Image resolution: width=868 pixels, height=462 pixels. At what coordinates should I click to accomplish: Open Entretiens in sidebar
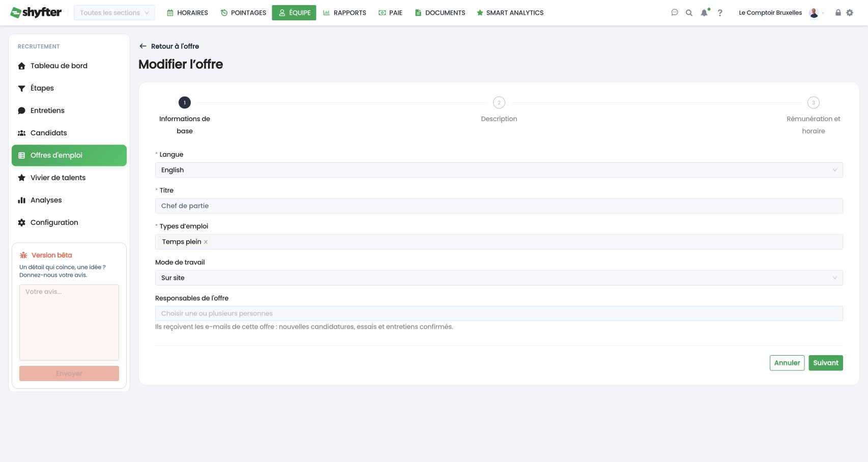(x=69, y=110)
